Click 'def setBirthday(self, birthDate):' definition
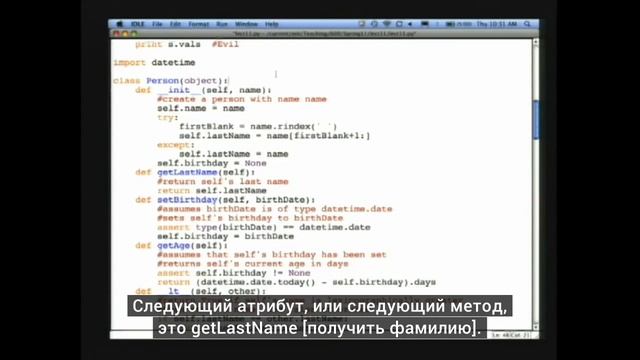Image resolution: width=640 pixels, height=360 pixels. point(225,200)
